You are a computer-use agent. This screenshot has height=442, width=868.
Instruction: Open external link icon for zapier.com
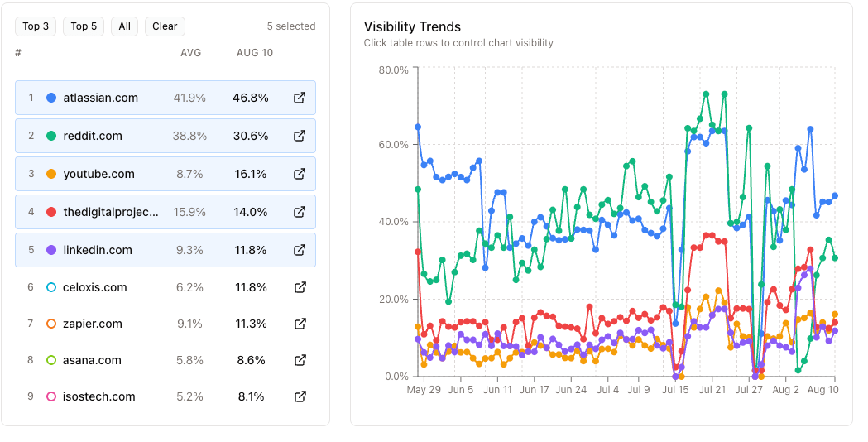[300, 324]
